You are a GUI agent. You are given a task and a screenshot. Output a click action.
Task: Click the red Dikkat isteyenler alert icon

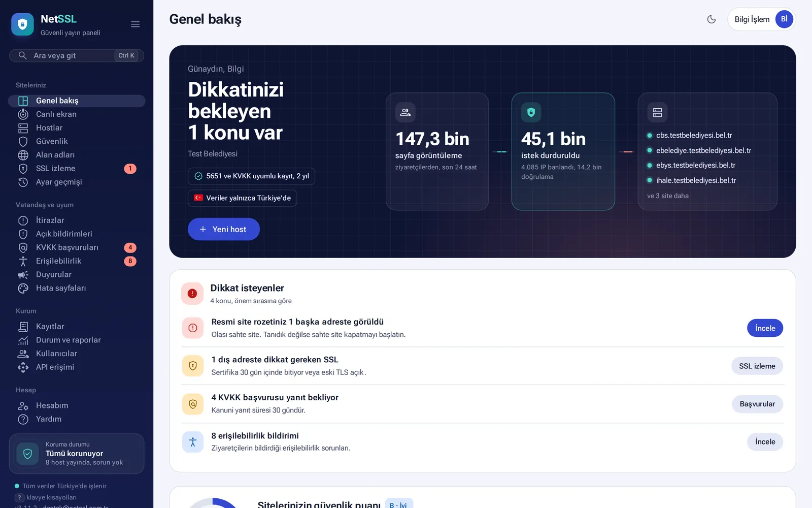192,294
